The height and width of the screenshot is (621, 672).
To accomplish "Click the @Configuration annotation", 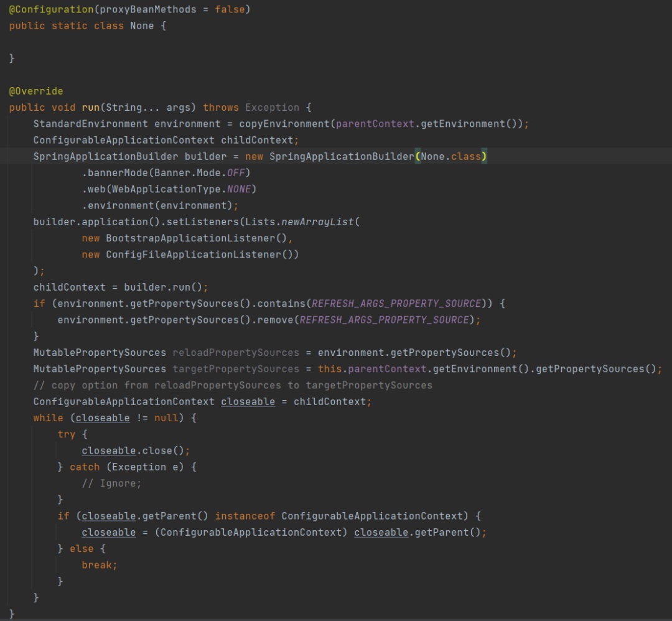I will pos(52,9).
